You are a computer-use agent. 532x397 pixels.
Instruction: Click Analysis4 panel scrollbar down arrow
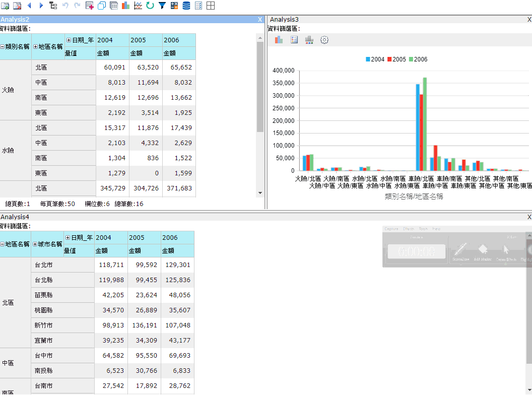529,390
